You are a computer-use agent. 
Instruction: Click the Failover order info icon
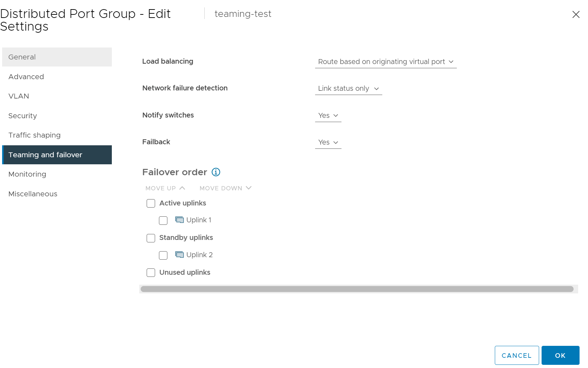(216, 172)
